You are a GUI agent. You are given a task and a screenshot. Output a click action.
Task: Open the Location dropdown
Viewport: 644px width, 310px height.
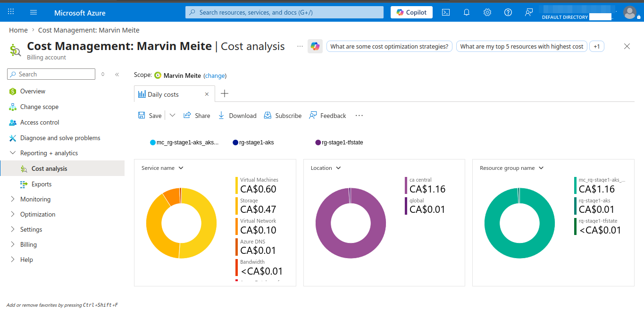(x=326, y=168)
